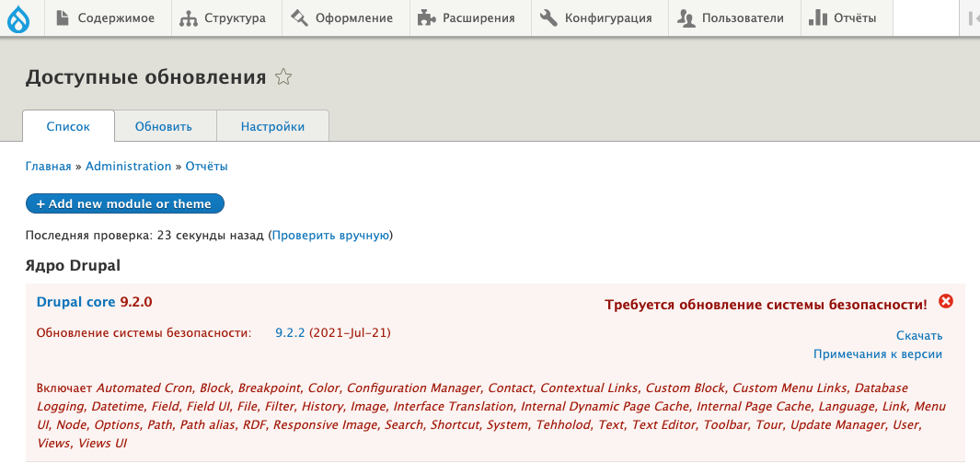Image resolution: width=980 pixels, height=475 pixels.
Task: Click the star shortcut icon next to the title
Action: pos(283,77)
